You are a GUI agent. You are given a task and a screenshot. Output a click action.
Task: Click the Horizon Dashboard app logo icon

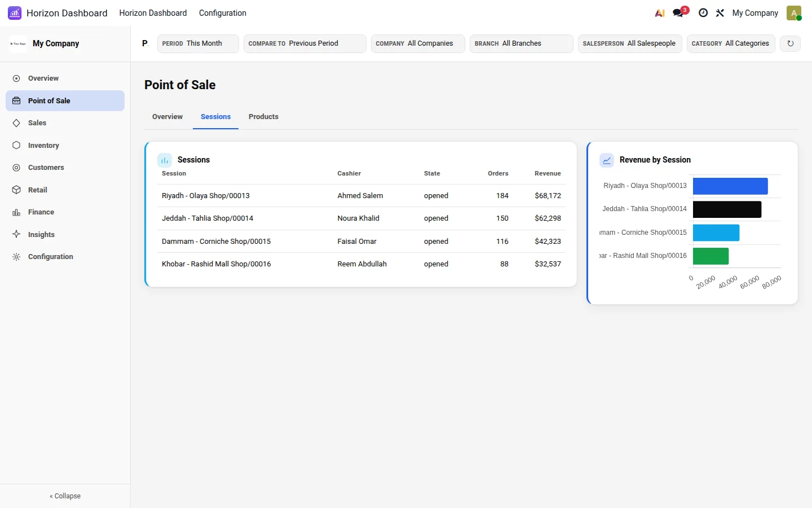pos(15,13)
